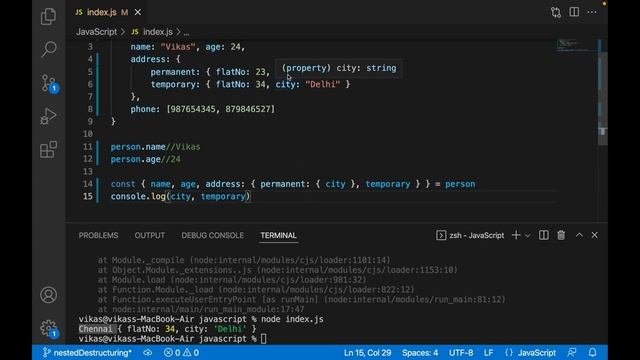Open the Source Control view
The width and height of the screenshot is (640, 360).
[x=49, y=83]
